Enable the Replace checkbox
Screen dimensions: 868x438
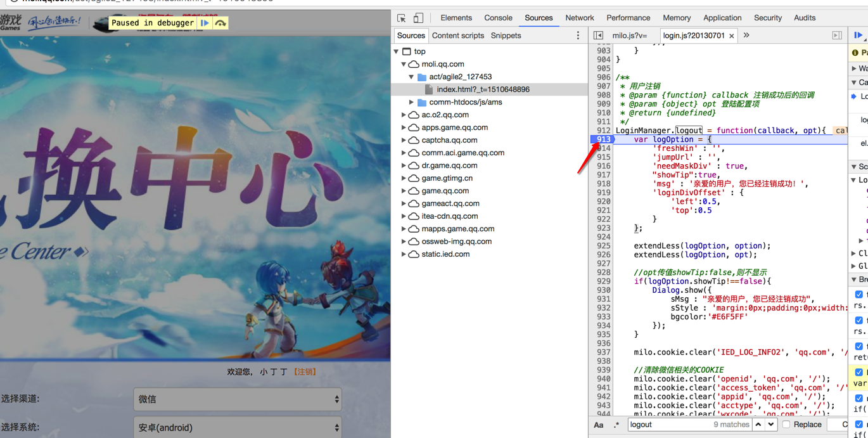pyautogui.click(x=786, y=425)
